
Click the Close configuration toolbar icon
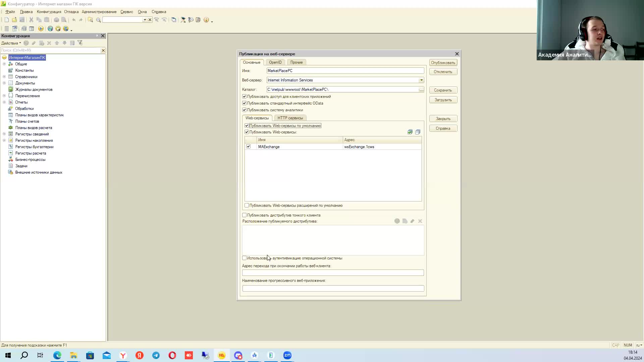[15, 29]
